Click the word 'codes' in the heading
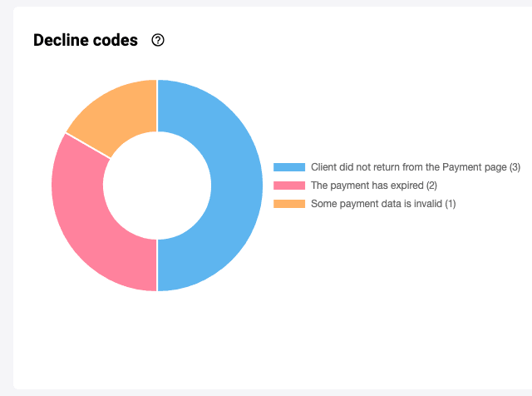The image size is (532, 396). tap(116, 40)
